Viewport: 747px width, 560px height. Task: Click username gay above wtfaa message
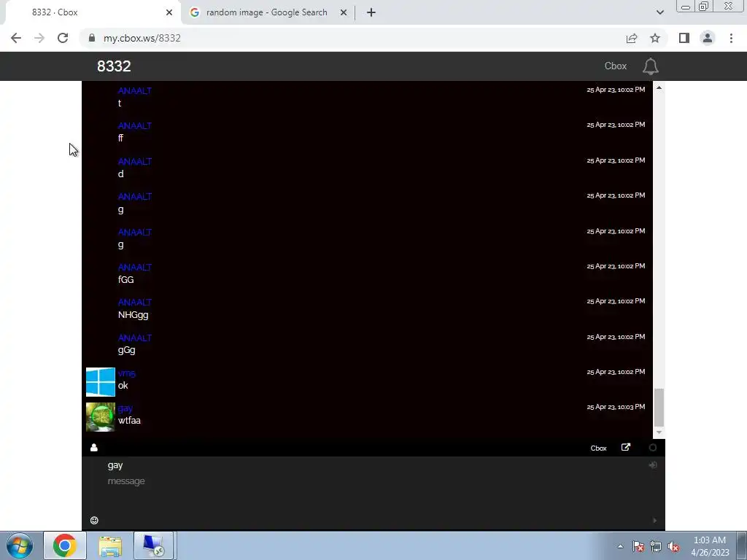pyautogui.click(x=125, y=408)
